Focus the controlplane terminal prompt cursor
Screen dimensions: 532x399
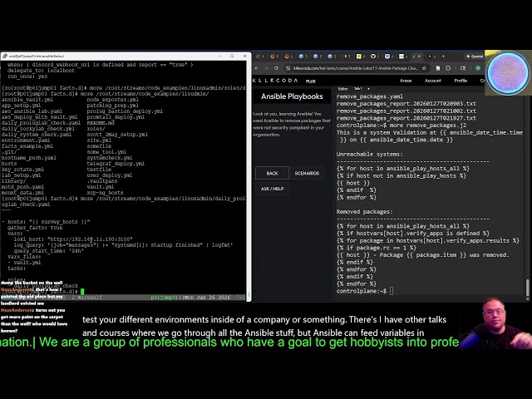click(x=392, y=291)
